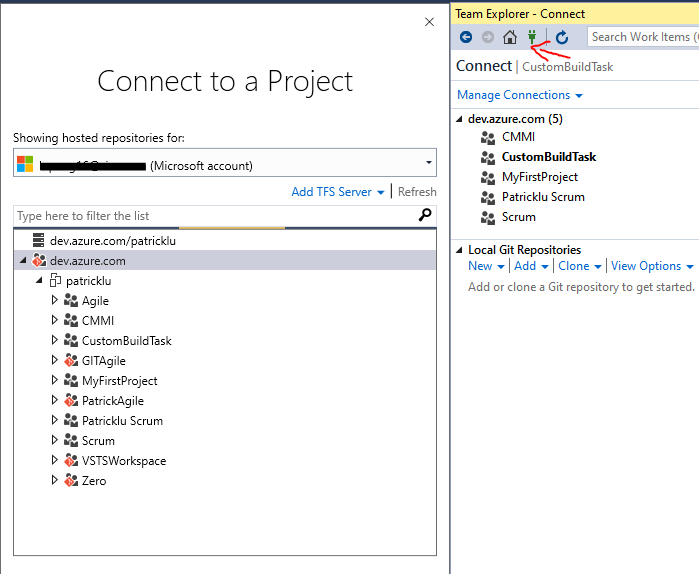
Task: Click the PatrickAgile git project icon
Action: [71, 400]
